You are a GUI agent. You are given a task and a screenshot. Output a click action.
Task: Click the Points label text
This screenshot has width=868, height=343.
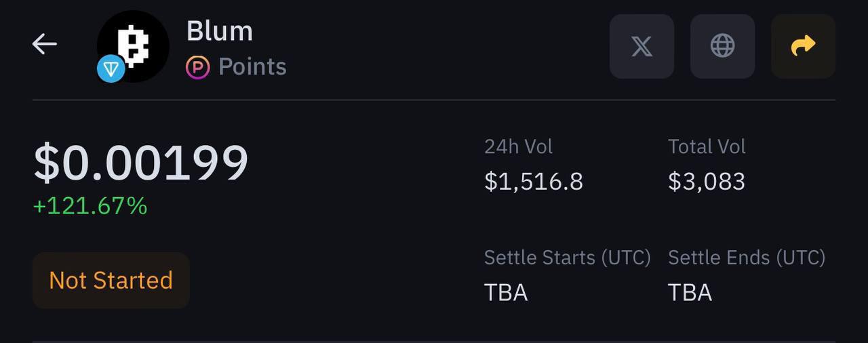252,67
